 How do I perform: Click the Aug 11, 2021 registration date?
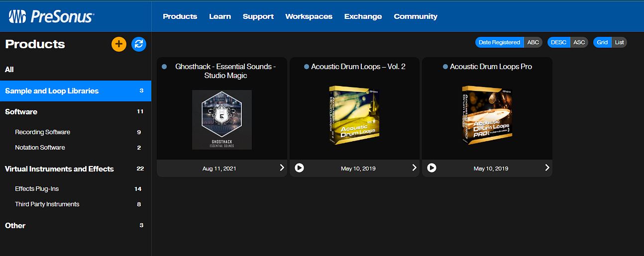pos(219,169)
